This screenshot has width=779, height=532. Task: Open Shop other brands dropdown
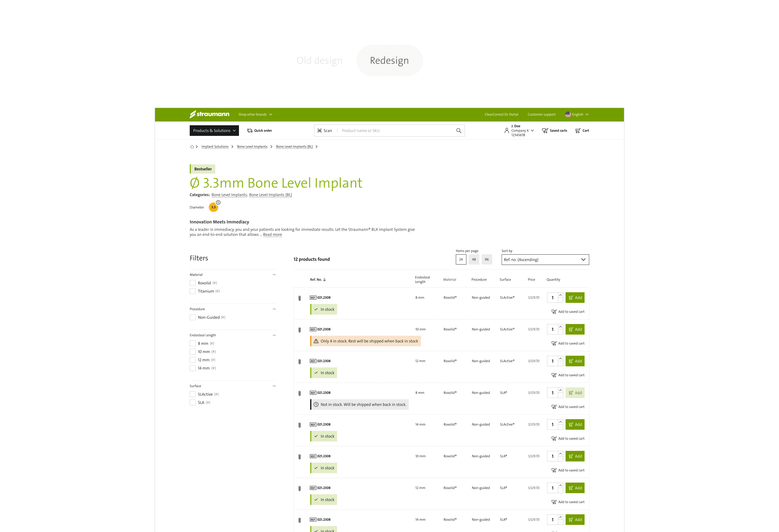click(x=255, y=114)
